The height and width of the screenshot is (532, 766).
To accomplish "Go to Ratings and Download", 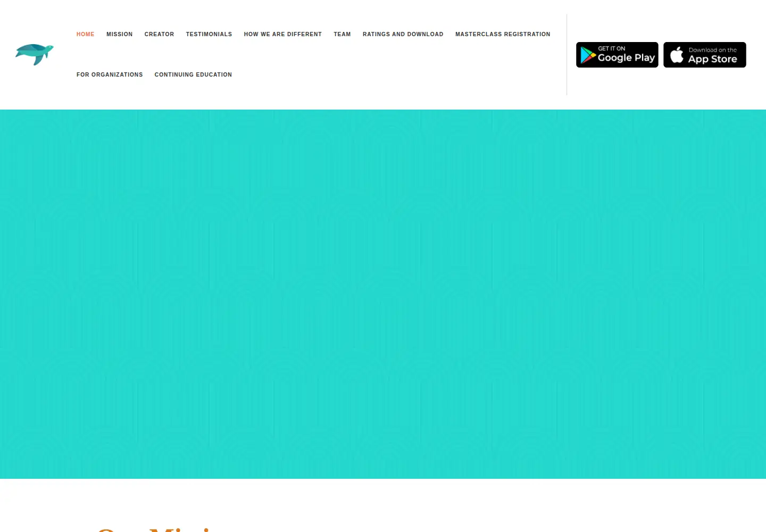I will coord(403,34).
